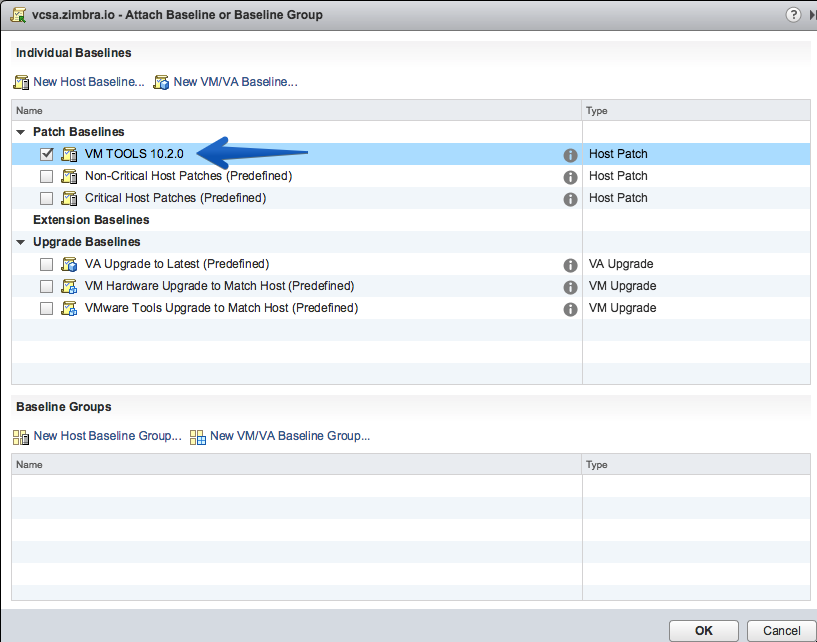The width and height of the screenshot is (817, 642).
Task: Open New Host Baseline... link
Action: [89, 82]
